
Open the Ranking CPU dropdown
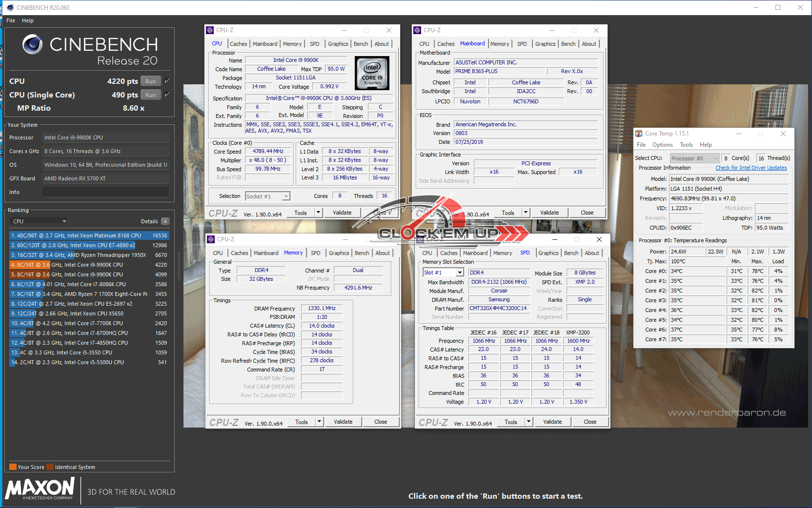[x=39, y=221]
